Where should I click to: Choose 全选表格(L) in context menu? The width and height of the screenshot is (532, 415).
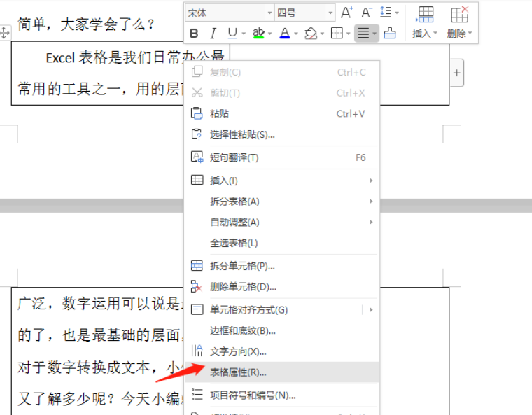(x=281, y=243)
